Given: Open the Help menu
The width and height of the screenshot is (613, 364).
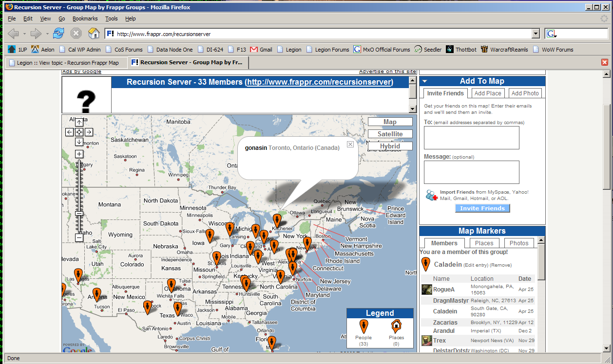Looking at the screenshot, I should point(131,18).
